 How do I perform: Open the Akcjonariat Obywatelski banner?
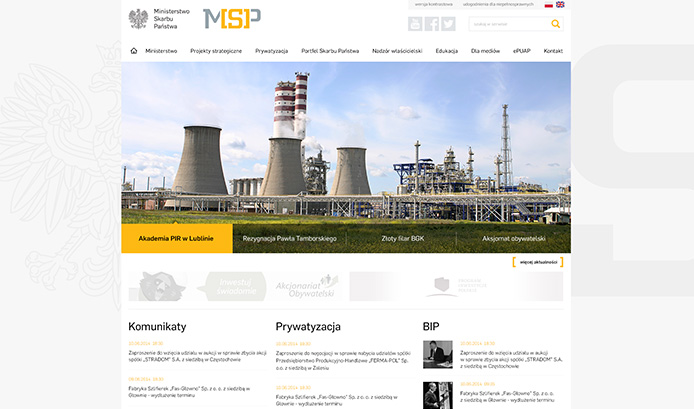[305, 286]
